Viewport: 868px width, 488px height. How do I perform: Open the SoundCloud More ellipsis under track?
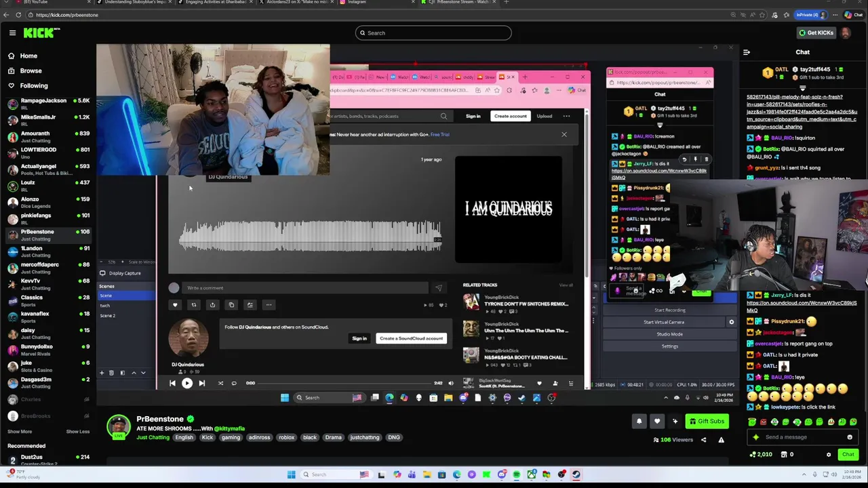tap(269, 305)
